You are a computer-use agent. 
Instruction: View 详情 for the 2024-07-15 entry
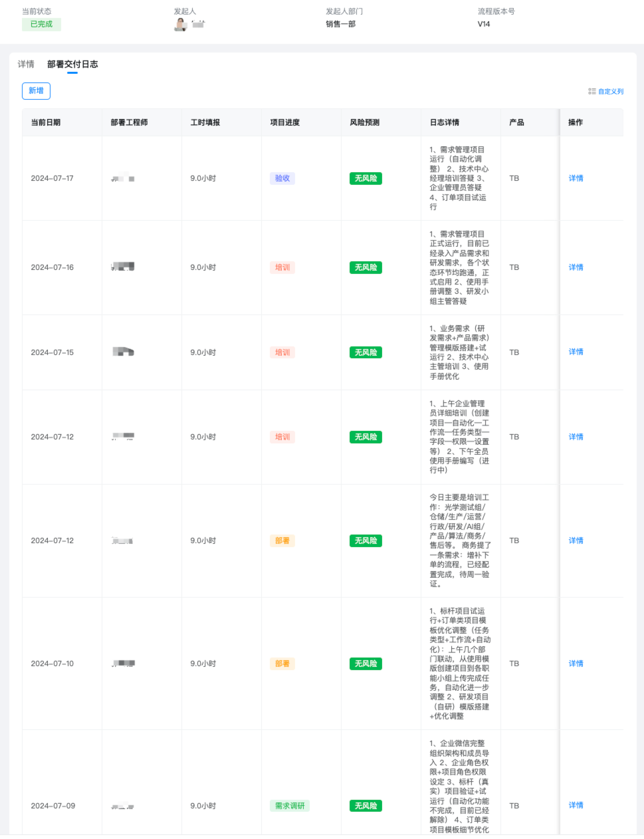click(576, 352)
